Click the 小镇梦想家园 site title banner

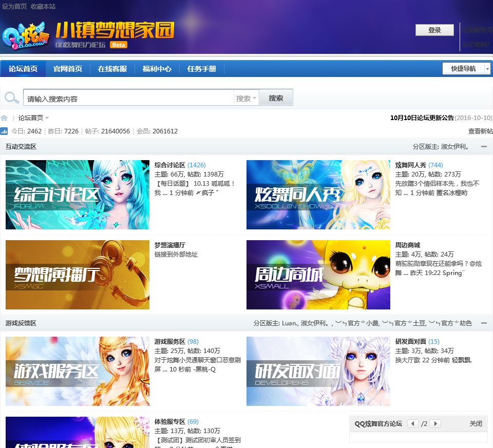[115, 30]
